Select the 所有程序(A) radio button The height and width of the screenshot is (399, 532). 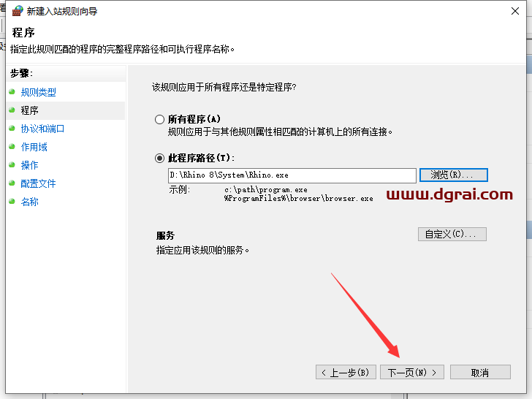click(x=159, y=119)
